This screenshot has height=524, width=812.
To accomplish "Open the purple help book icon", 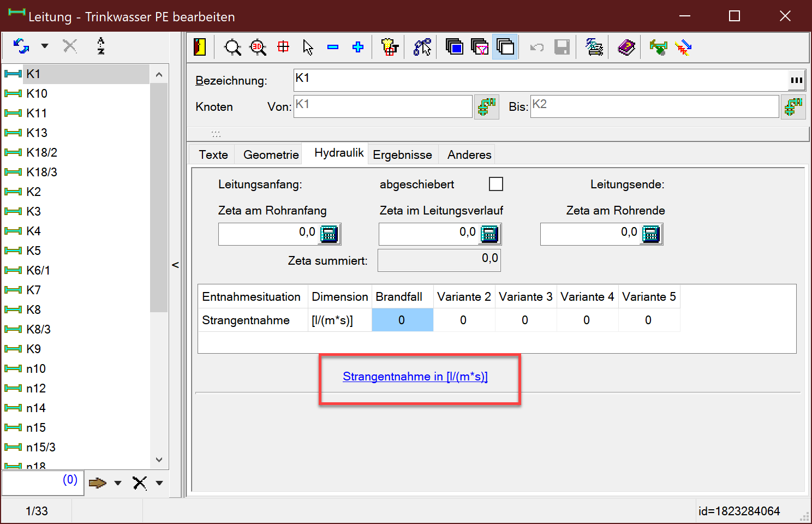I will click(x=626, y=47).
